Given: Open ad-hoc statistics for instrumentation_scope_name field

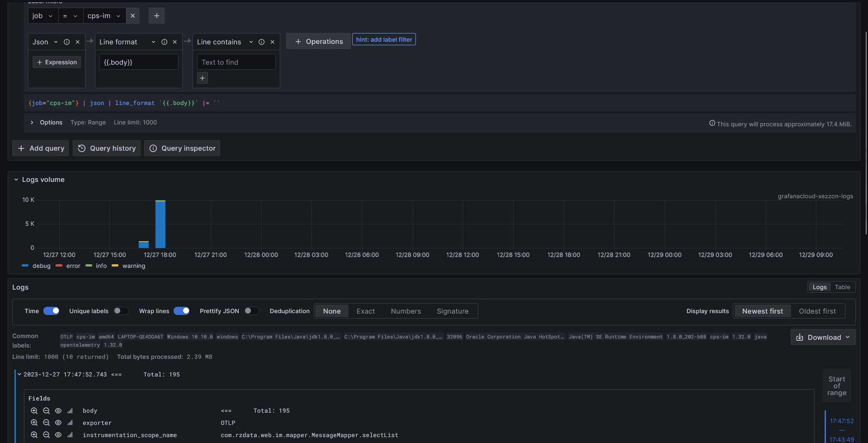Looking at the screenshot, I should [x=70, y=435].
